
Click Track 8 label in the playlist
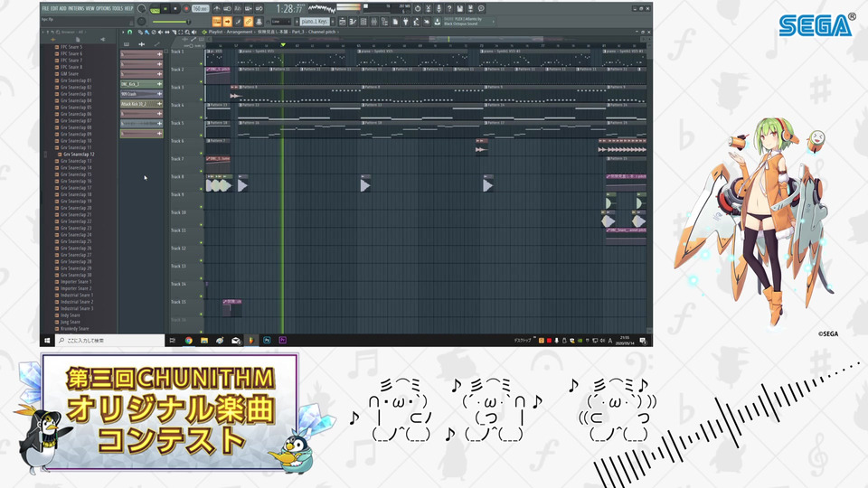pos(177,176)
